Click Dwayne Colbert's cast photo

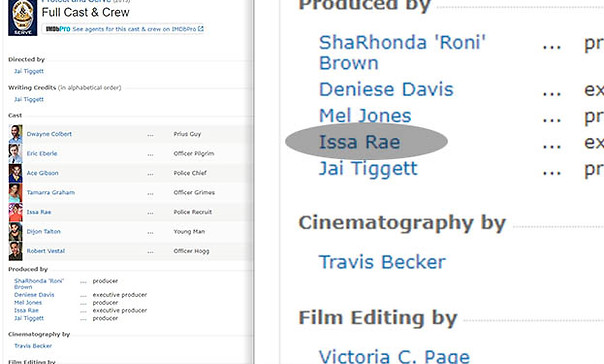[x=15, y=134]
